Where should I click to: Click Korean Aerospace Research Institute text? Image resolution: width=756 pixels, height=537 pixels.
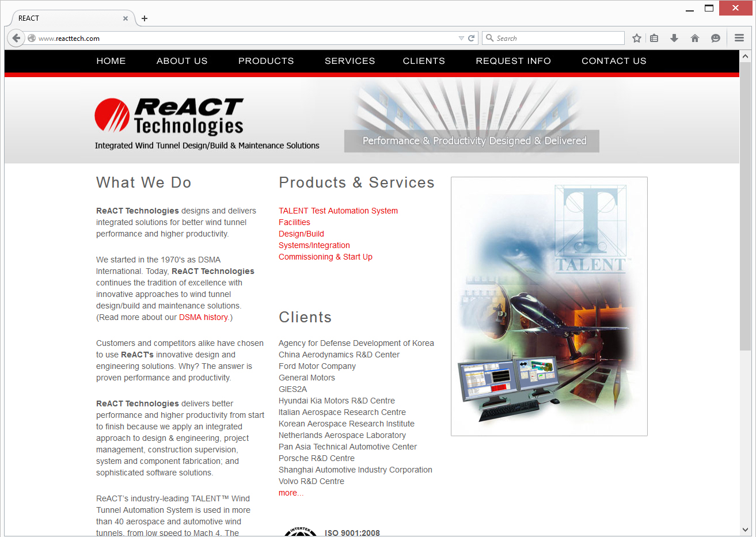coord(347,424)
